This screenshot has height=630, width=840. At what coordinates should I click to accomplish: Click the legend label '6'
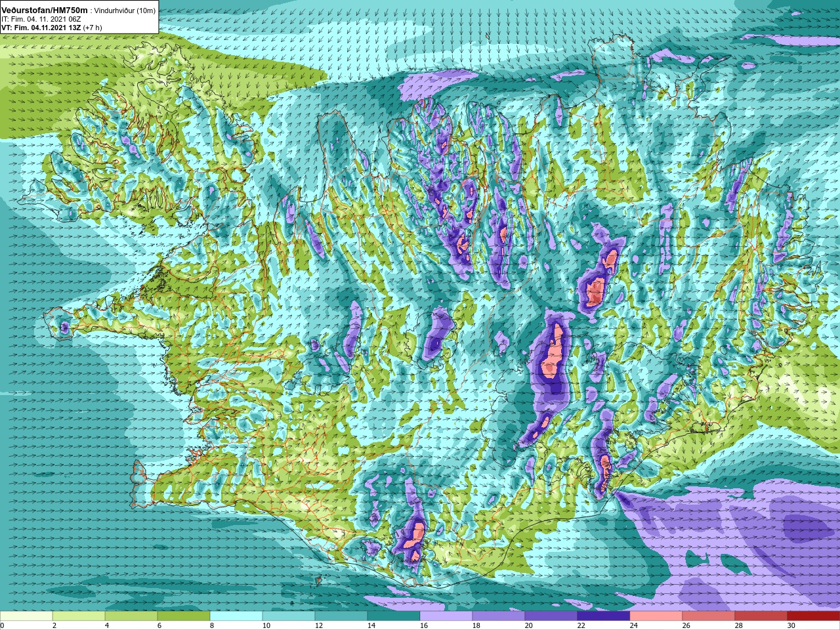tap(159, 625)
